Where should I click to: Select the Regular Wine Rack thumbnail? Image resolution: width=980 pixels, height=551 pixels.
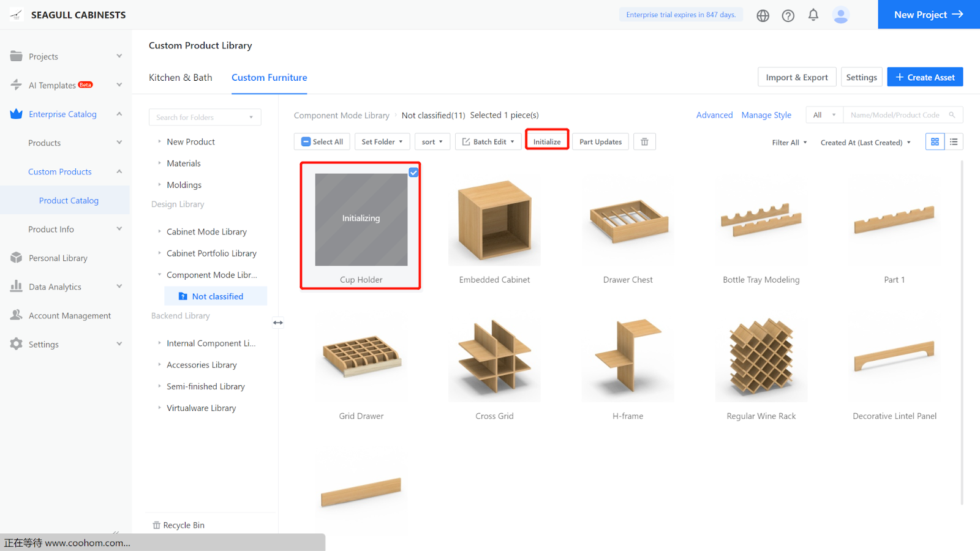(761, 357)
